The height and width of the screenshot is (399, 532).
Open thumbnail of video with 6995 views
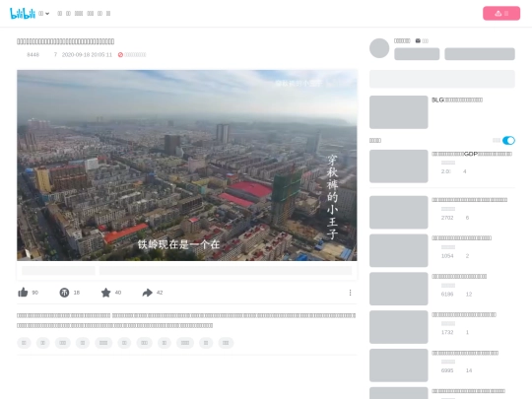[399, 366]
